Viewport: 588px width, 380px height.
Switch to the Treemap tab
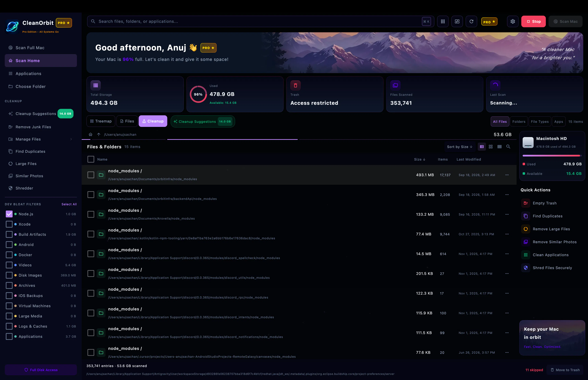click(101, 121)
